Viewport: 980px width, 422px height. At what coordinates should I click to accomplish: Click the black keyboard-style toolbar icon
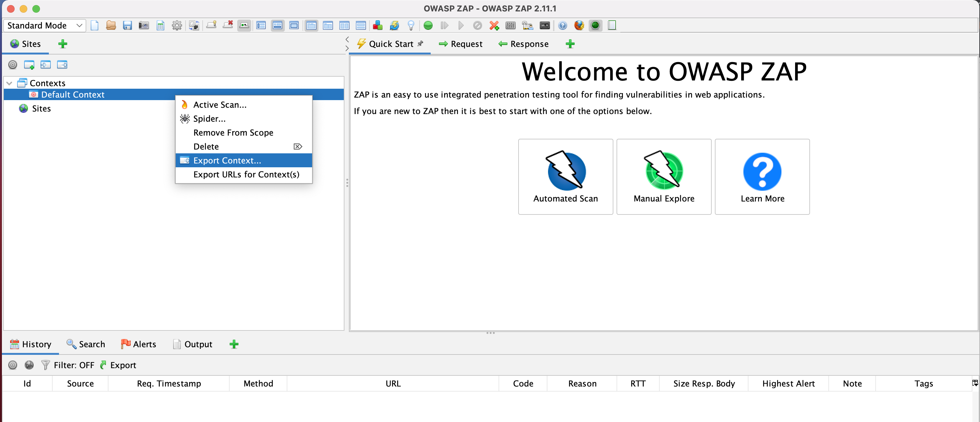pyautogui.click(x=545, y=25)
